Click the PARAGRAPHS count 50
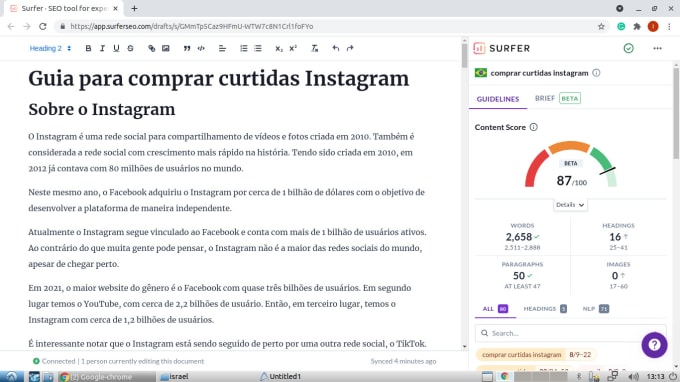This screenshot has width=680, height=382. click(519, 275)
